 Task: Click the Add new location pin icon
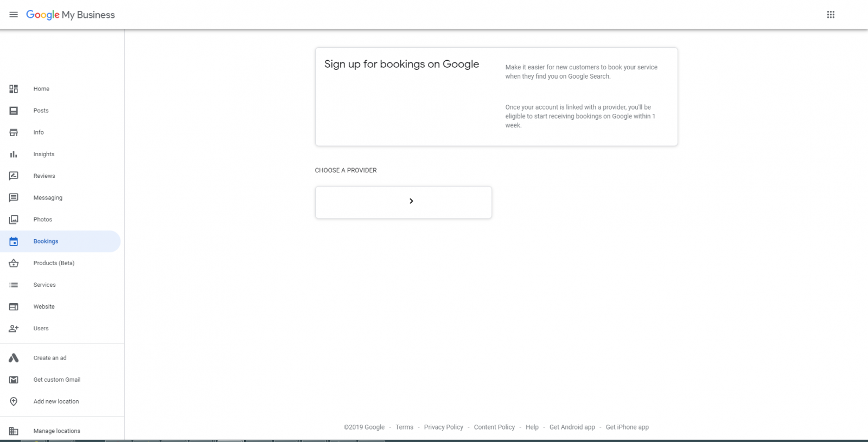pyautogui.click(x=14, y=401)
